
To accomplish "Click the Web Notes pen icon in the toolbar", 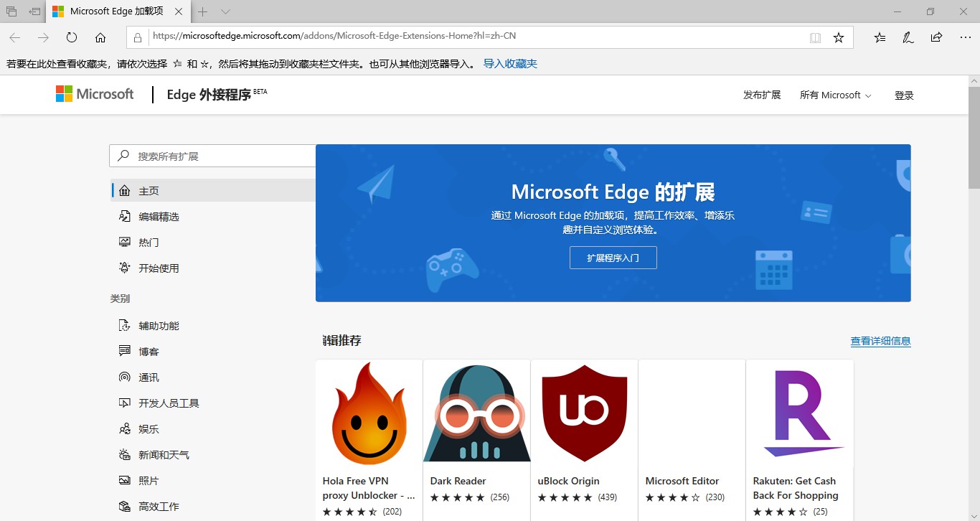I will [x=908, y=37].
